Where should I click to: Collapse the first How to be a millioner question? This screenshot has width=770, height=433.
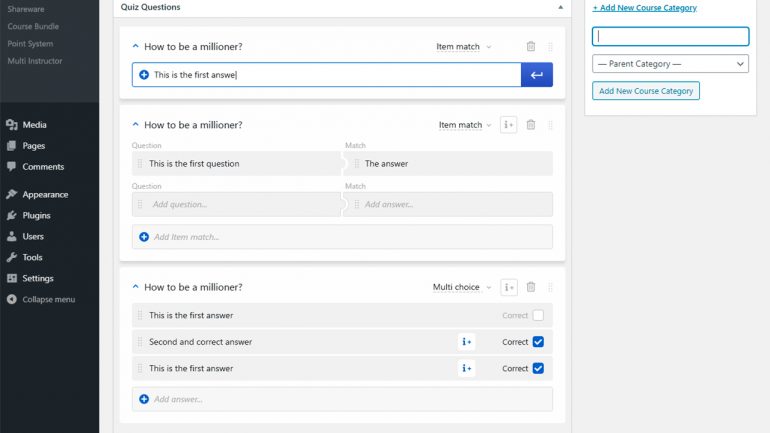point(136,46)
